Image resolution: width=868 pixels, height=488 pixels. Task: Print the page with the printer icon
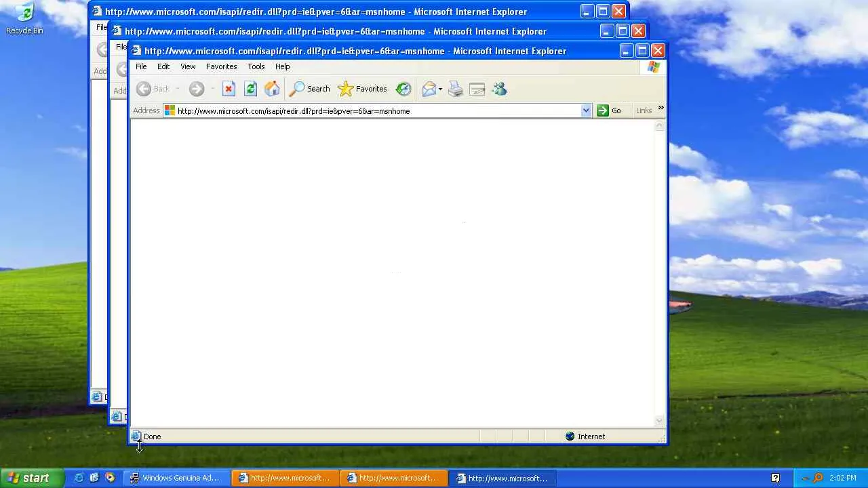456,89
